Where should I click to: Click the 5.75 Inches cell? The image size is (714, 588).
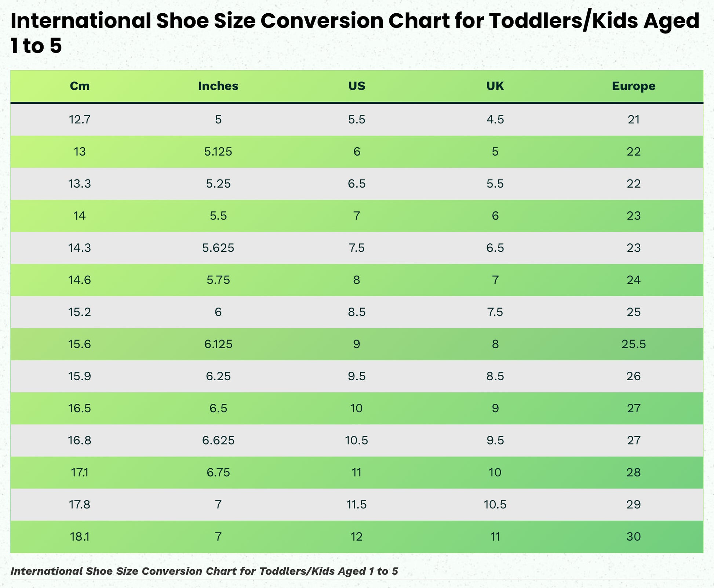(x=218, y=280)
